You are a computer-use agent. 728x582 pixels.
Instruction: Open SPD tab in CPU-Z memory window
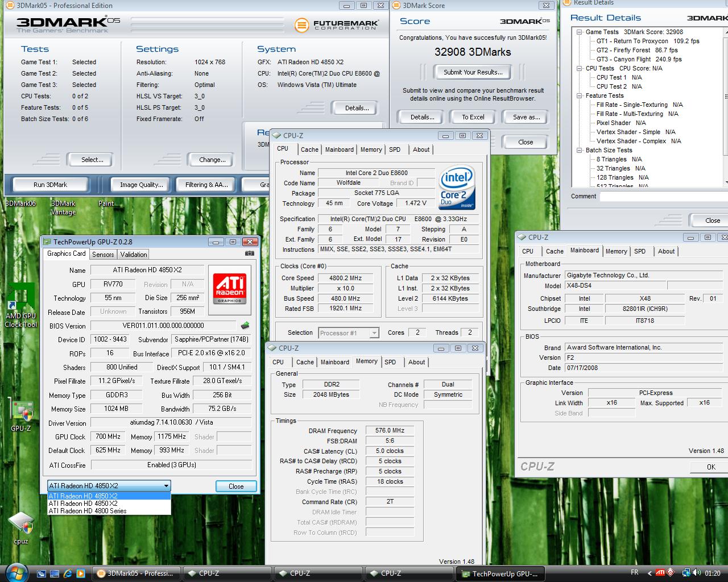click(x=390, y=362)
